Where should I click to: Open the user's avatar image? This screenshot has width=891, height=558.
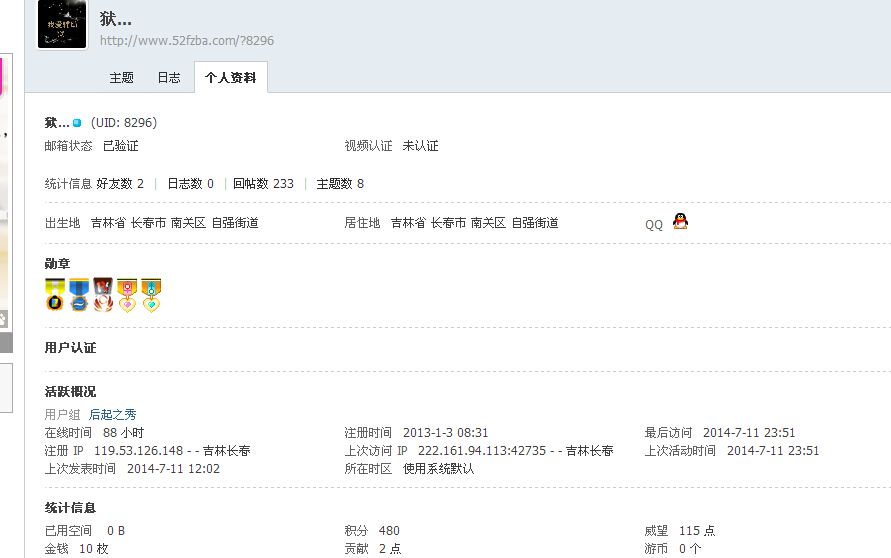[x=61, y=24]
